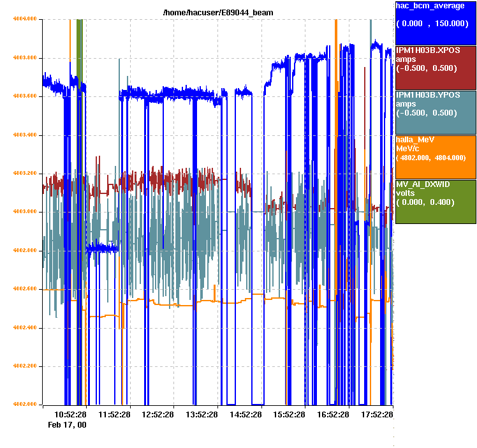Click the Feb 17, 00 date label
The image size is (477, 448).
coord(67,424)
